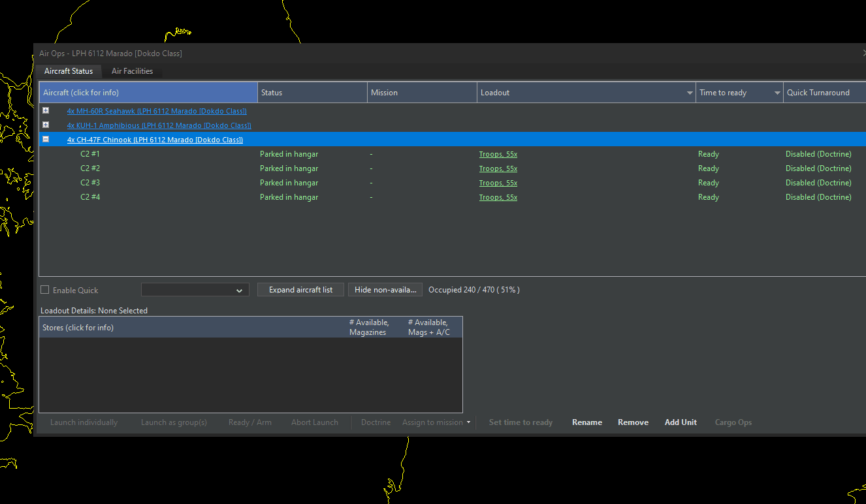Click the Remove button
866x504 pixels.
click(x=633, y=422)
